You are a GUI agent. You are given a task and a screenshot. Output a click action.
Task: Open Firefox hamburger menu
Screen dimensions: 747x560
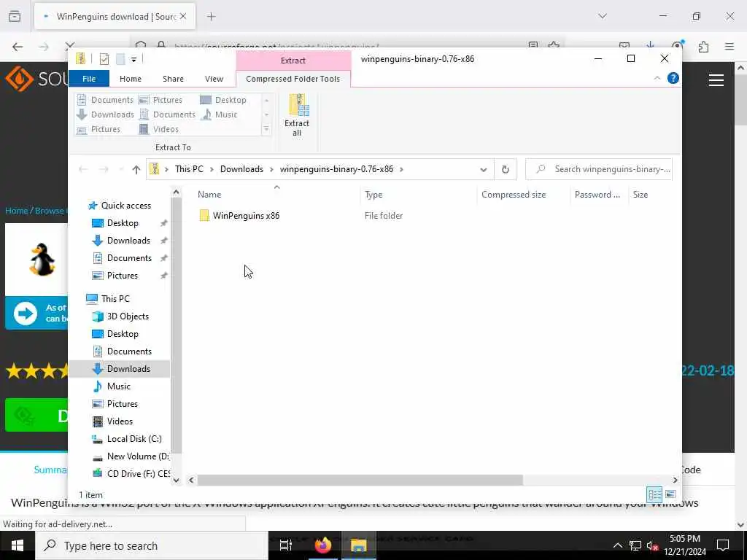pyautogui.click(x=729, y=46)
